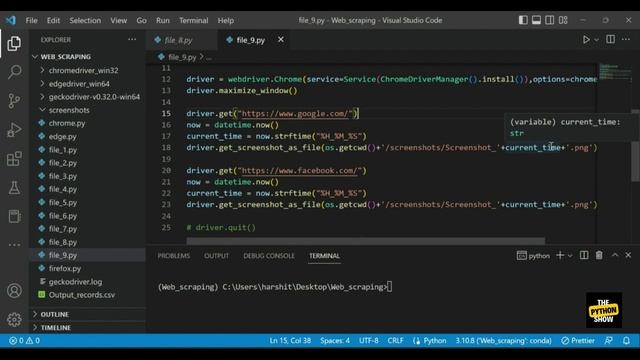Expand the geckodriver-v0.32.0-win64 folder
Viewport: 640px width, 360px height.
(94, 97)
